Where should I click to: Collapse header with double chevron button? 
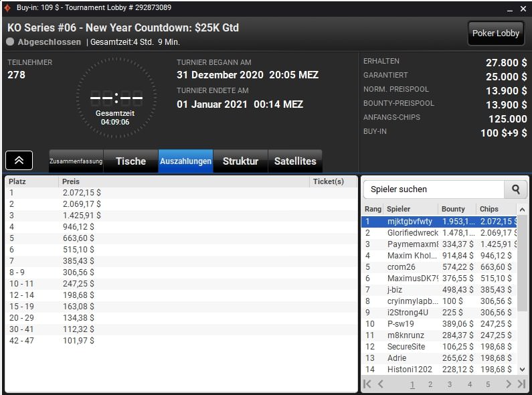pyautogui.click(x=19, y=161)
